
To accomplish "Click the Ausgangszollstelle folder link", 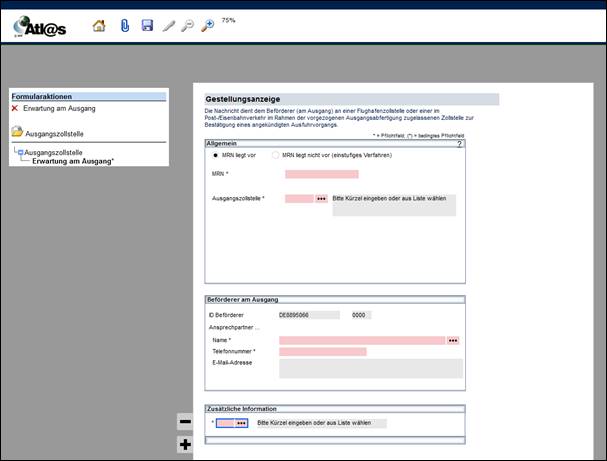I will 54,134.
